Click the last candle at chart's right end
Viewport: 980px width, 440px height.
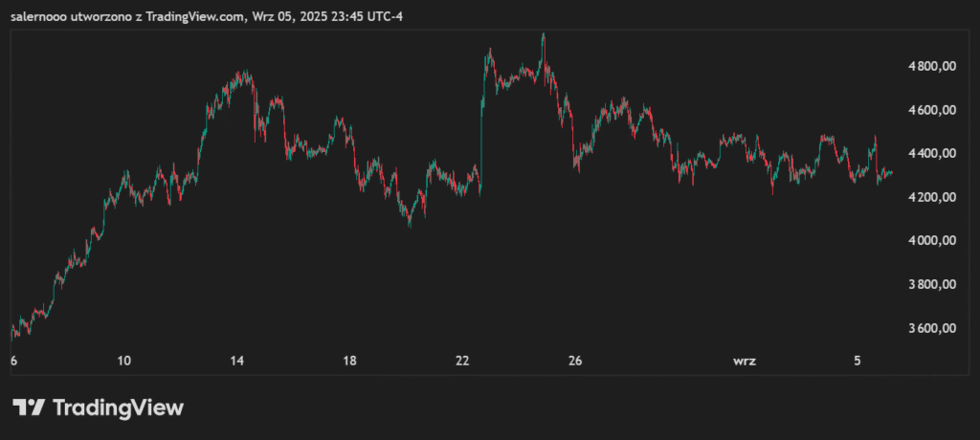tap(892, 173)
